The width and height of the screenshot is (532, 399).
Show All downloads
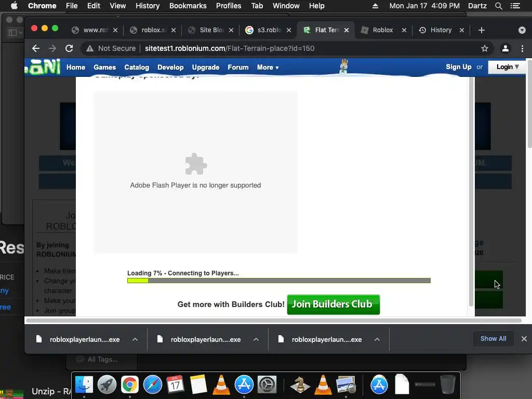493,339
